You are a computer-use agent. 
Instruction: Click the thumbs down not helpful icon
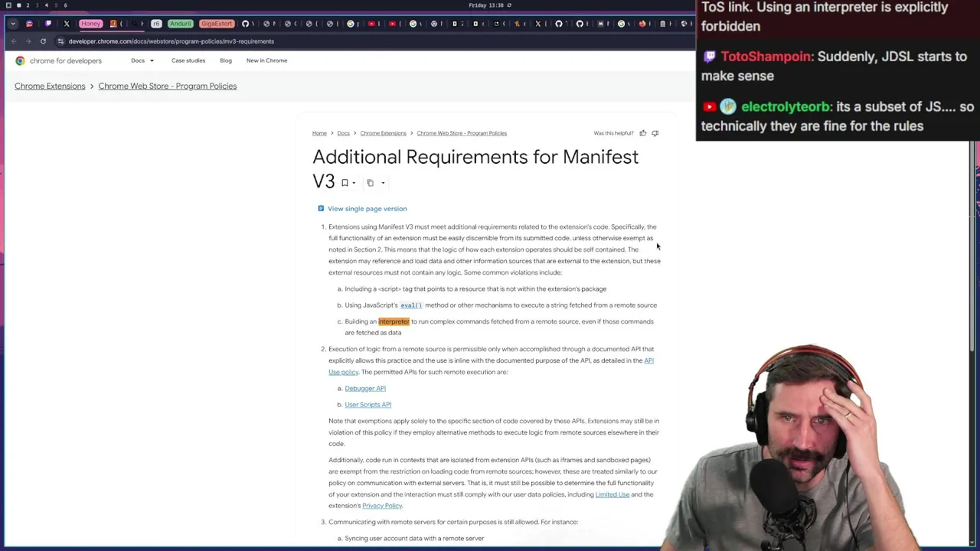[655, 133]
